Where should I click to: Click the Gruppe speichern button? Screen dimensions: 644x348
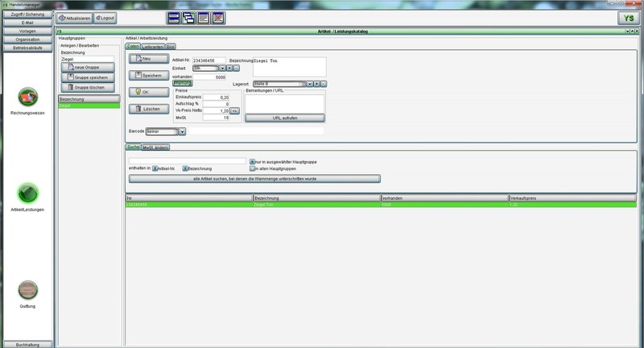[88, 77]
